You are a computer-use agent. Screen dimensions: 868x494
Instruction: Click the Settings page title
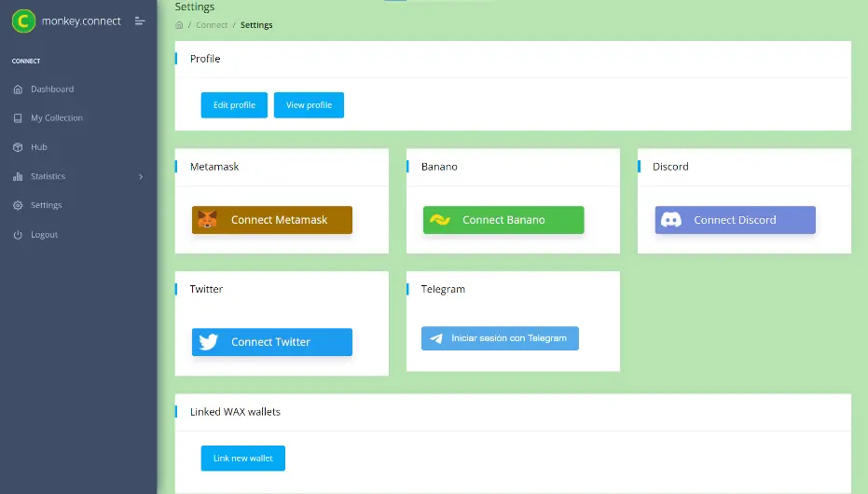195,7
